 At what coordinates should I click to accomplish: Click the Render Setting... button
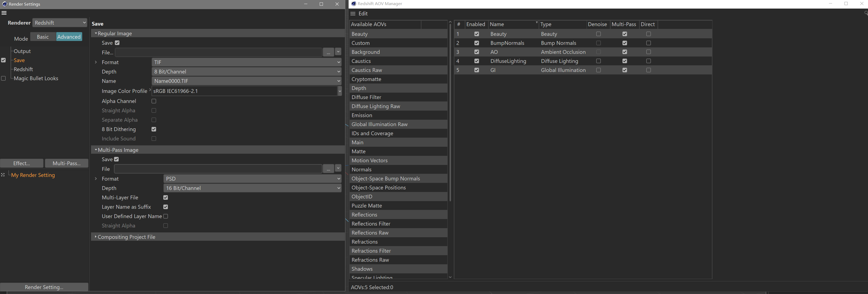[x=44, y=287]
